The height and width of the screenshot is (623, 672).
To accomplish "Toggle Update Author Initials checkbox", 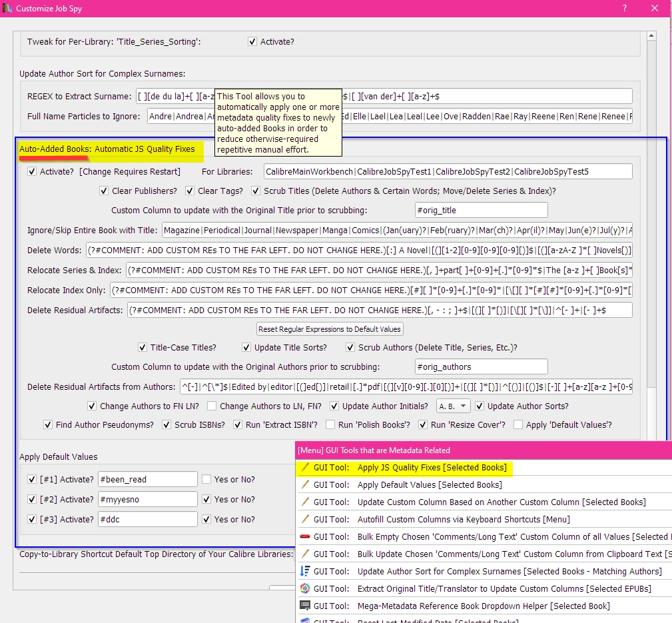I will 334,406.
